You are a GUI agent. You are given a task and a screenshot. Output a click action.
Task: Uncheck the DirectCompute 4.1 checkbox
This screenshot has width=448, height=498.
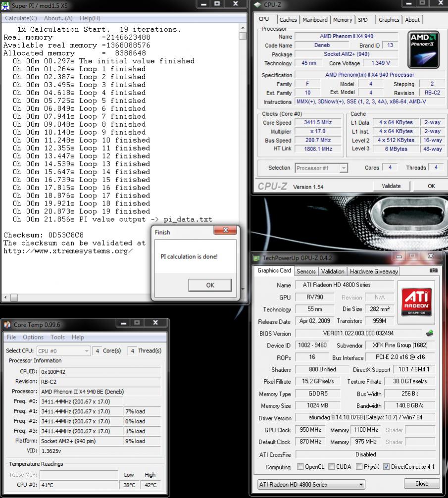click(x=386, y=466)
